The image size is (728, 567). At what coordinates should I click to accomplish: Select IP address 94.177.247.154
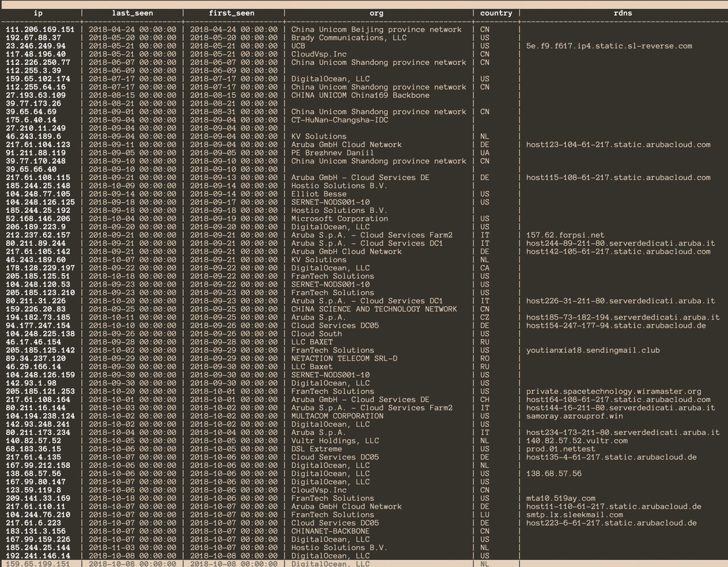tap(38, 326)
